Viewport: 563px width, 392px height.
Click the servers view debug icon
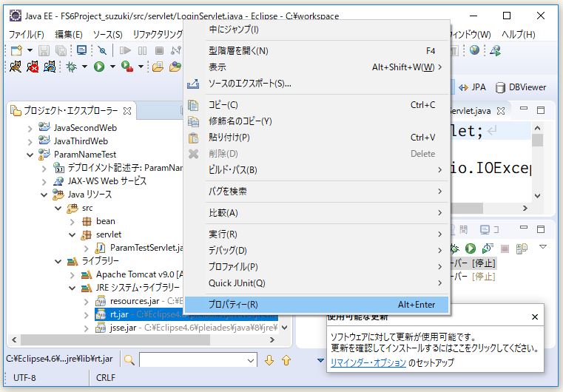(x=454, y=249)
